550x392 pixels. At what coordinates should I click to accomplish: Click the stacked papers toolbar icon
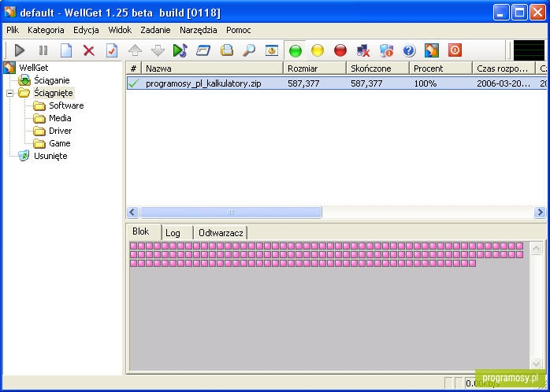pyautogui.click(x=227, y=51)
